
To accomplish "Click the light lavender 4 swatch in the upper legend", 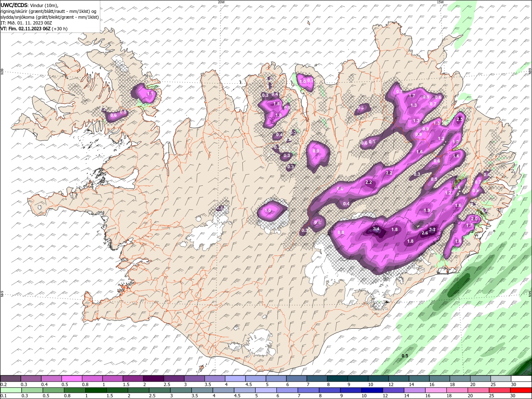I will point(235,379).
